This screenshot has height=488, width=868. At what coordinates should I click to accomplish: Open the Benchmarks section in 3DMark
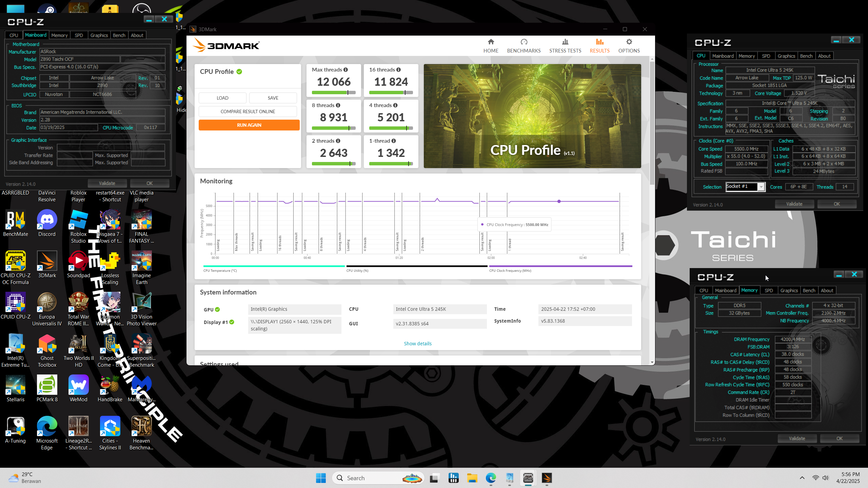524,46
